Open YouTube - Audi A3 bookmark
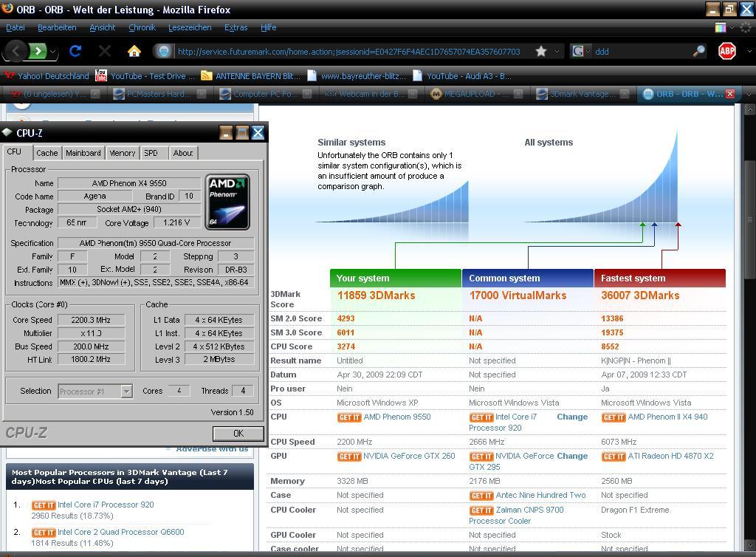The height and width of the screenshot is (557, 756). point(463,75)
